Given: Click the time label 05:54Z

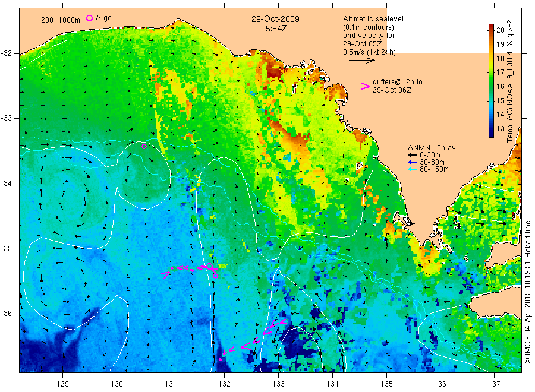Looking at the screenshot, I should pyautogui.click(x=273, y=29).
